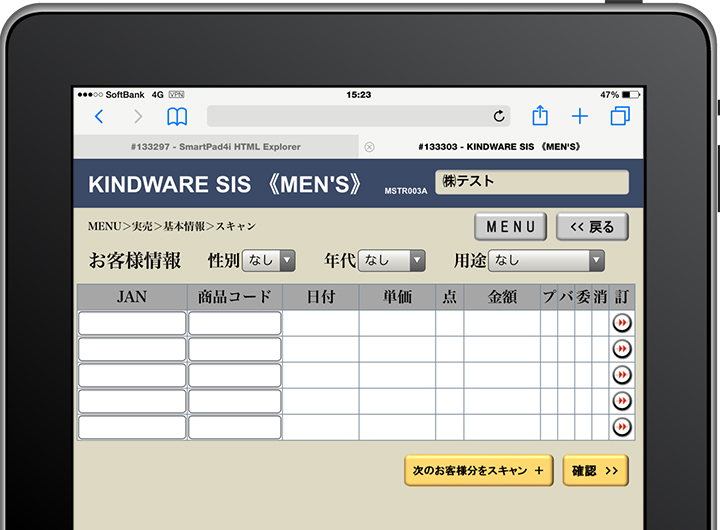Click second row red correction arrow icon
The height and width of the screenshot is (530, 720).
(622, 349)
